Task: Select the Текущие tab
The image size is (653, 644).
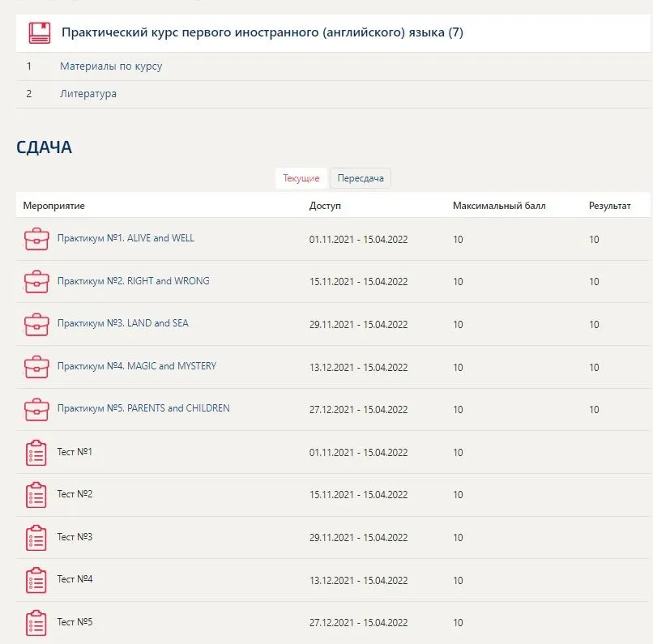Action: [301, 178]
